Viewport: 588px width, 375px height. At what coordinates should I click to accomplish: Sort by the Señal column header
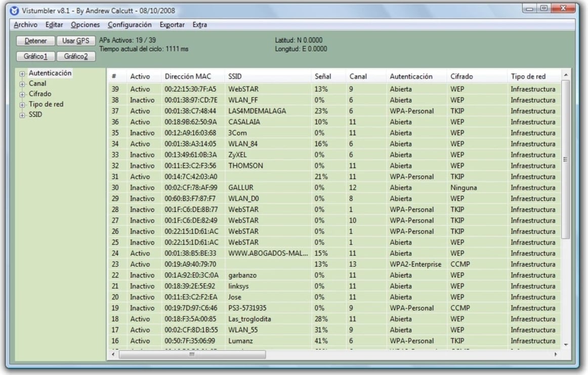(328, 76)
